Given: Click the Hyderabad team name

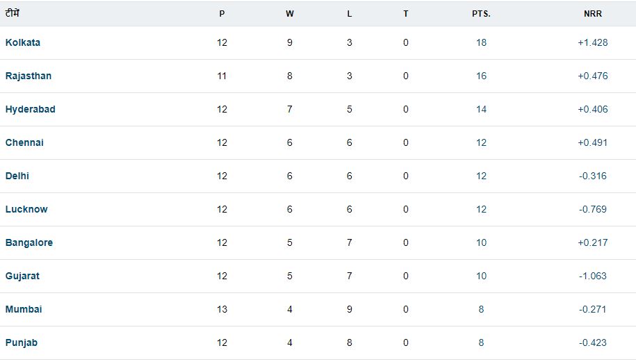Looking at the screenshot, I should click(31, 109).
